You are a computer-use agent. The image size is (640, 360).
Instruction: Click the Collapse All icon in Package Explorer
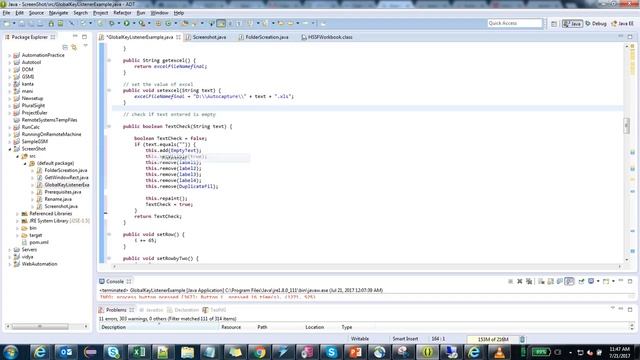[65, 47]
